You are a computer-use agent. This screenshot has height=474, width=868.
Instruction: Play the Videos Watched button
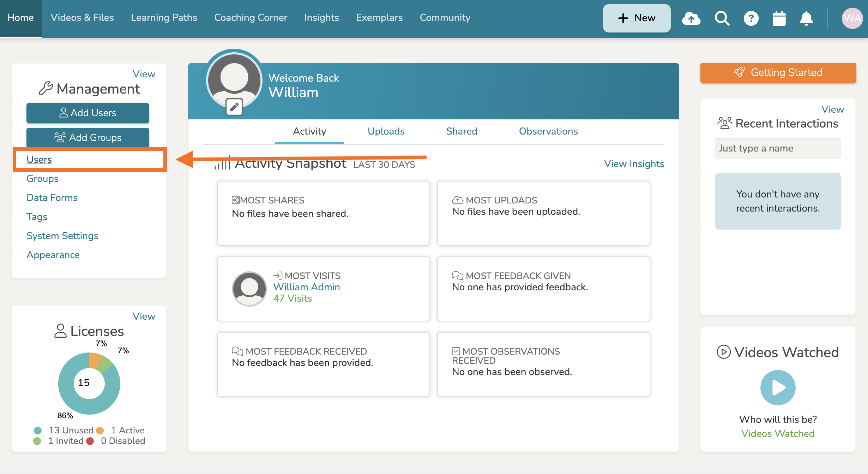778,387
